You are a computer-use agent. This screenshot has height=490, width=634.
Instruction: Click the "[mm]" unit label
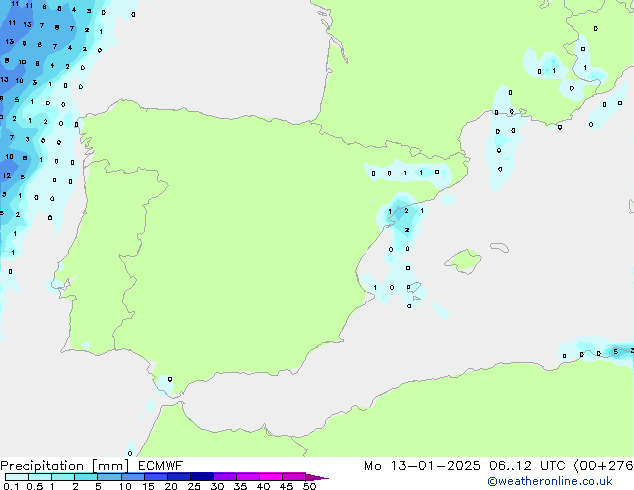click(x=110, y=466)
